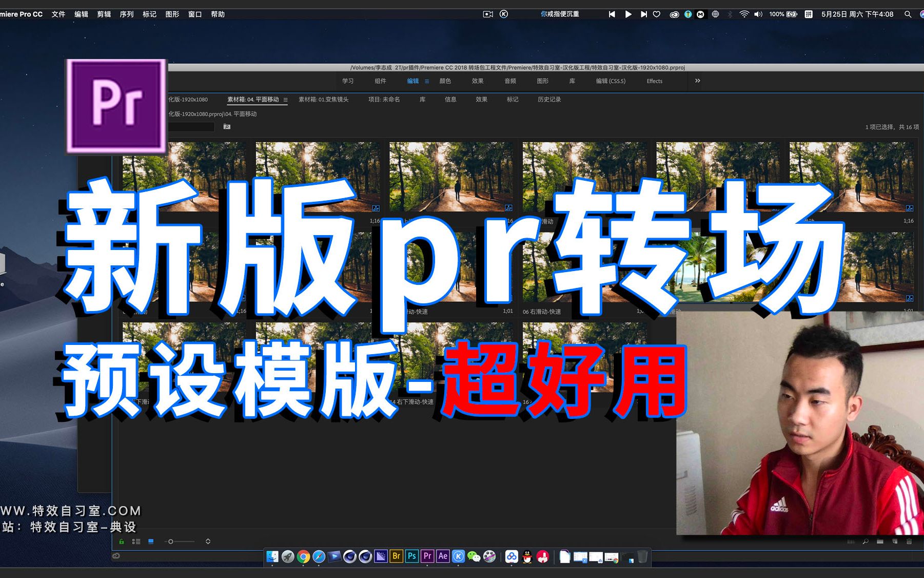
Task: Open Spotlight search in menu bar
Action: click(x=908, y=14)
